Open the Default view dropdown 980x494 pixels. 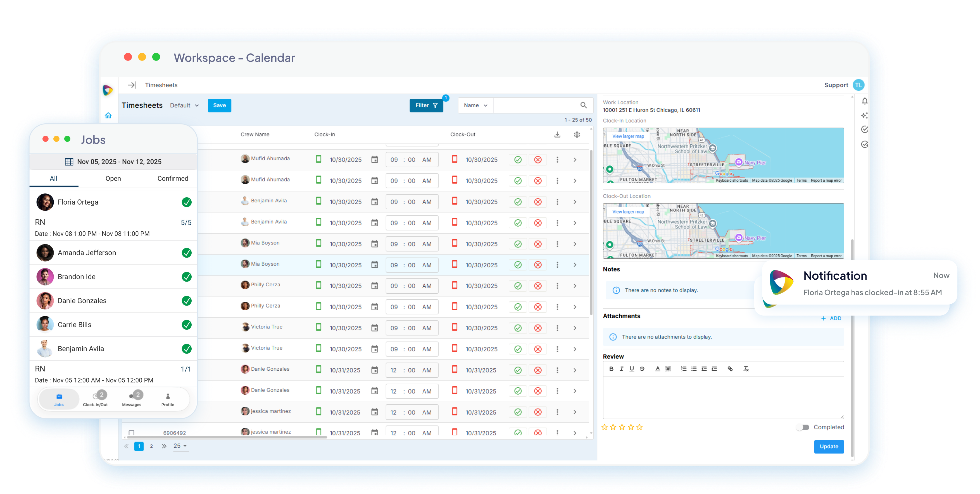pyautogui.click(x=184, y=105)
